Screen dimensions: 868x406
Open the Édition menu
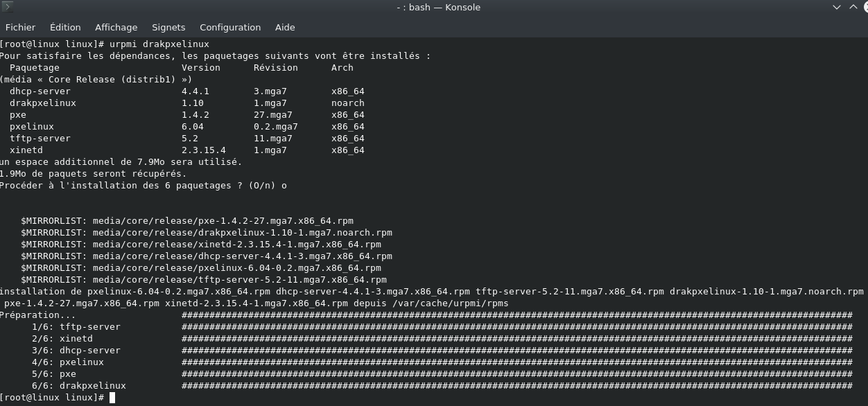[x=65, y=27]
